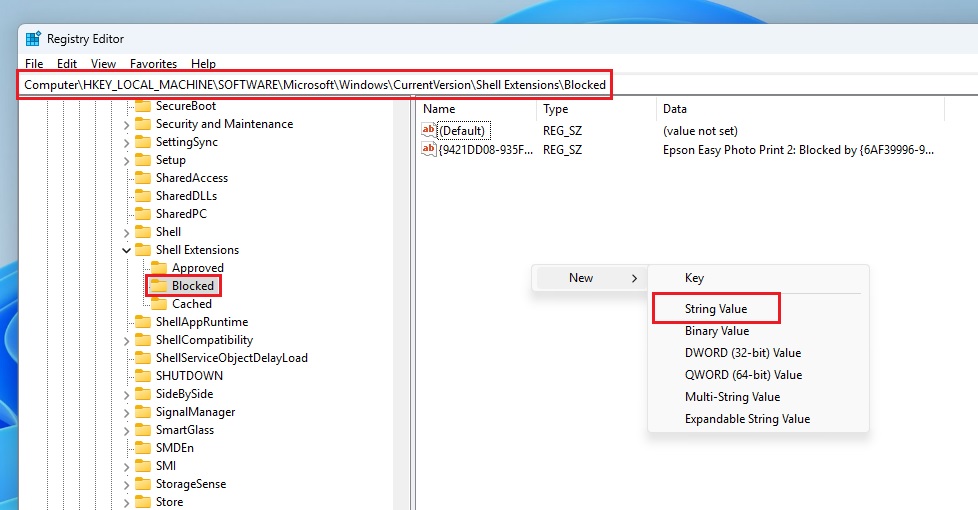The width and height of the screenshot is (978, 510).
Task: Click the Epson Easy Photo Print data cell
Action: tap(798, 150)
